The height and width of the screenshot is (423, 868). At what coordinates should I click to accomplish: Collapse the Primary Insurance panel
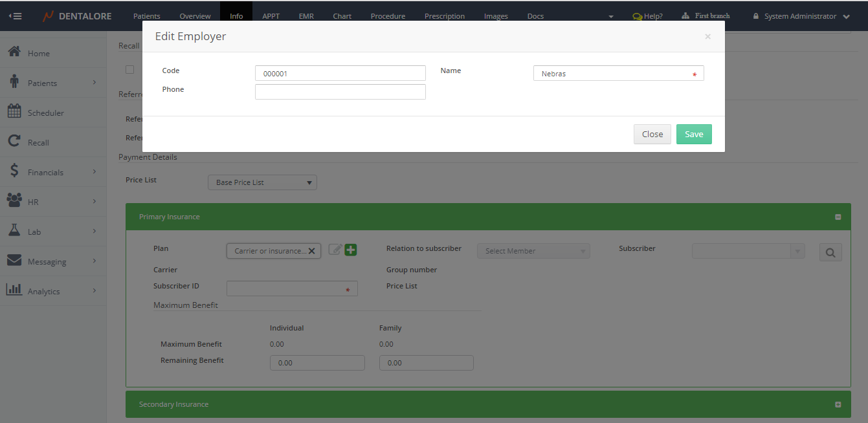838,217
